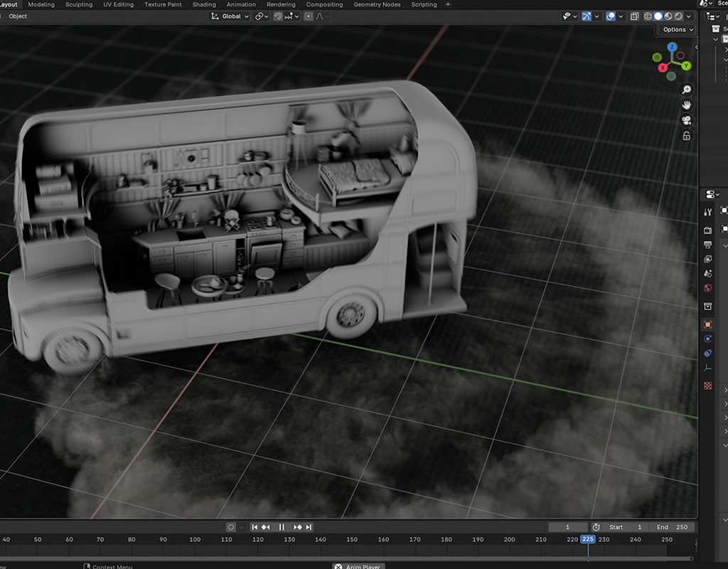The width and height of the screenshot is (728, 569).
Task: Open the Physics properties tab
Action: 707,339
